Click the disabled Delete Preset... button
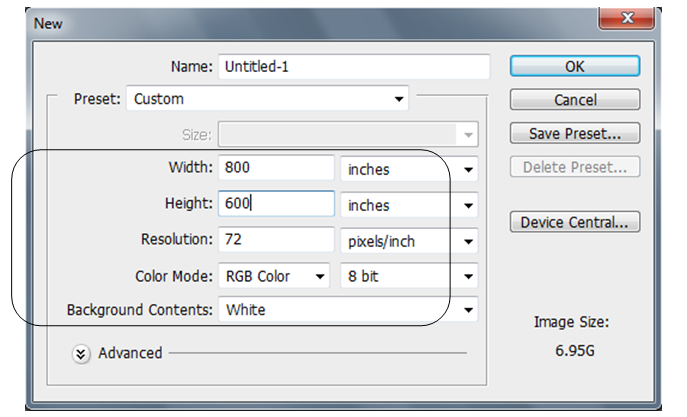687x417 pixels. [x=574, y=167]
